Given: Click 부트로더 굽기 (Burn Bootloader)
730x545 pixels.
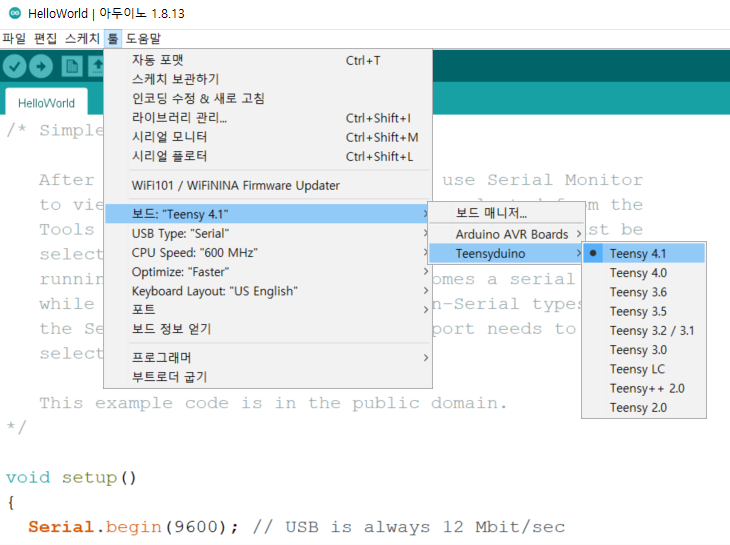Looking at the screenshot, I should click(268, 377).
